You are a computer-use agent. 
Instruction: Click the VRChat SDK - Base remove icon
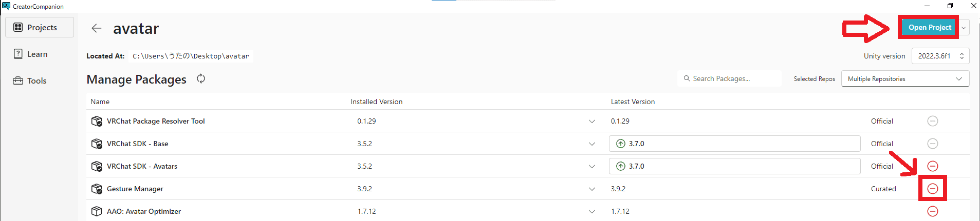click(932, 144)
